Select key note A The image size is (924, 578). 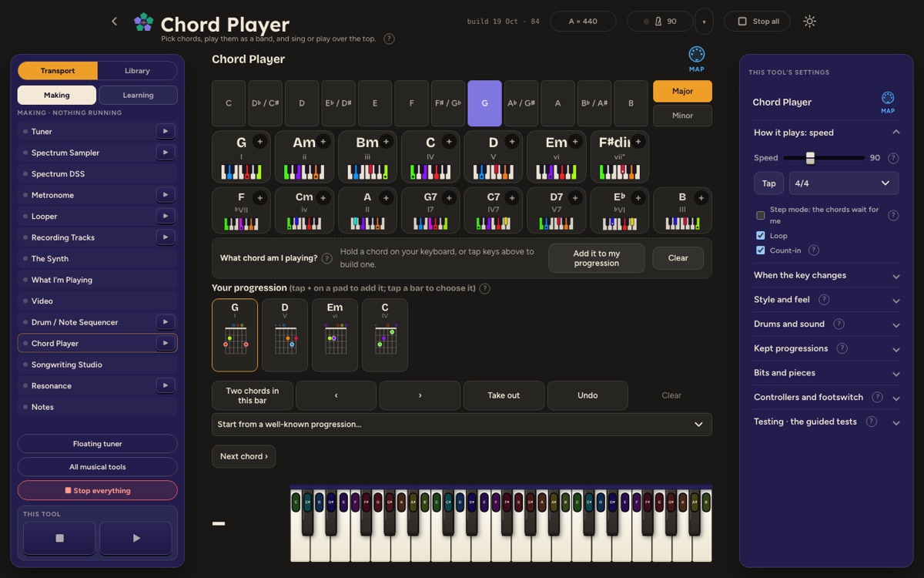click(x=557, y=103)
